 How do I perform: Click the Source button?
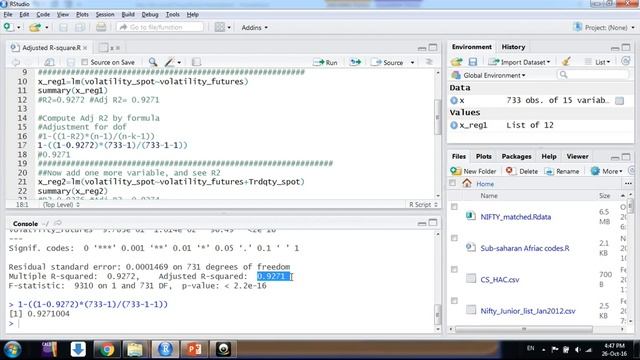pos(388,62)
